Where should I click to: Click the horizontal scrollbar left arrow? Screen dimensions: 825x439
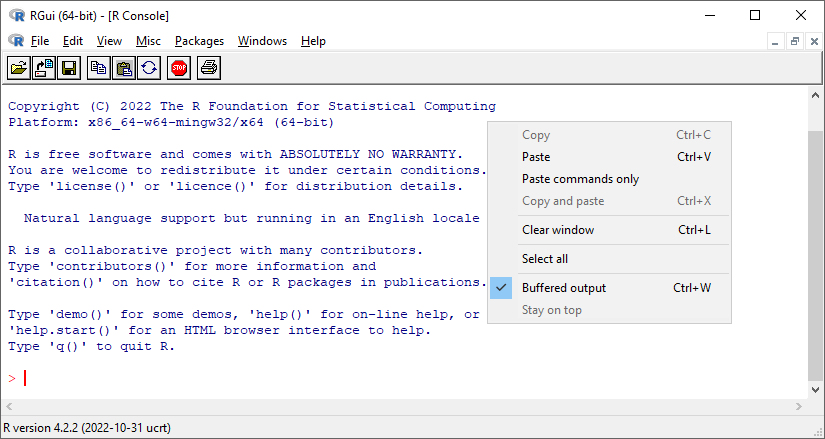pos(9,406)
